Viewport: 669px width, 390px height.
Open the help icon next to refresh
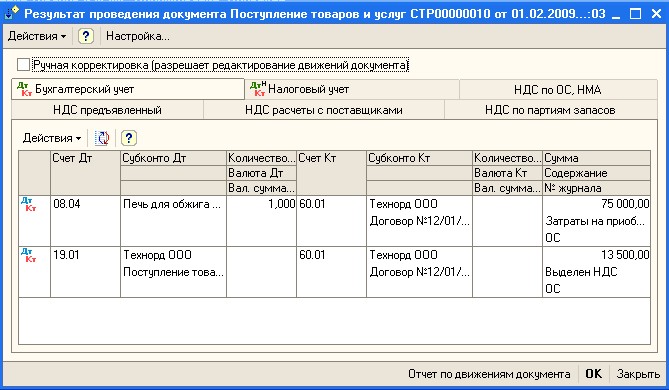[129, 138]
